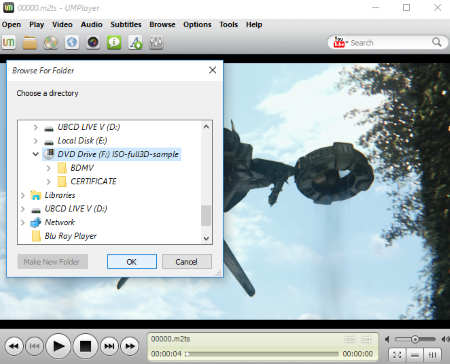Screen dimensions: 450x364
Task: Click the 00:00:04 elapsed time display
Action: [x=166, y=353]
